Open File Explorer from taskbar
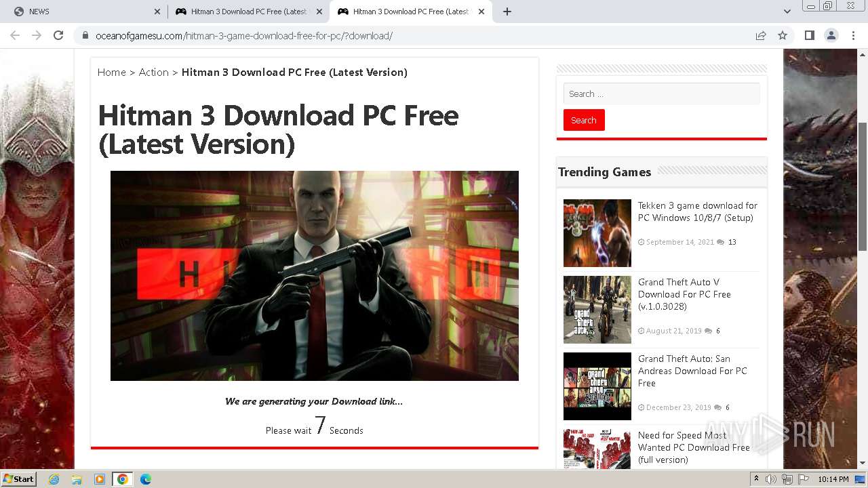Screen dimensions: 868x488 pyautogui.click(x=77, y=479)
